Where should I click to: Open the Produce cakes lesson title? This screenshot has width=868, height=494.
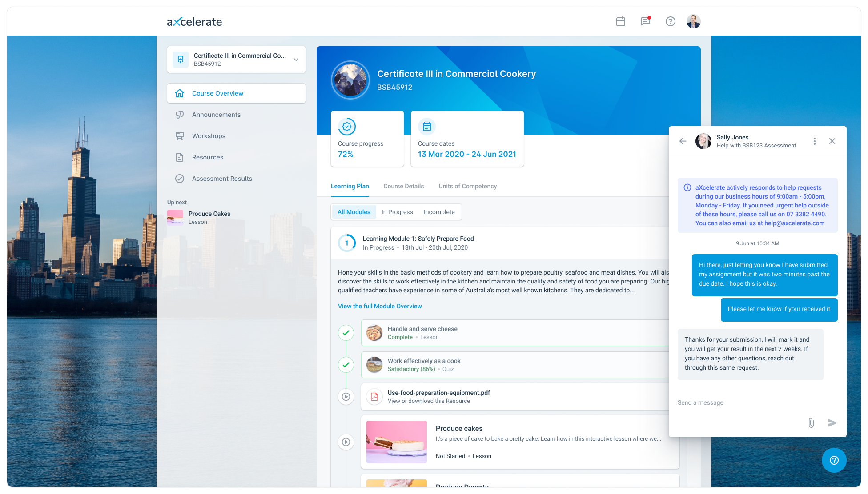pos(459,428)
